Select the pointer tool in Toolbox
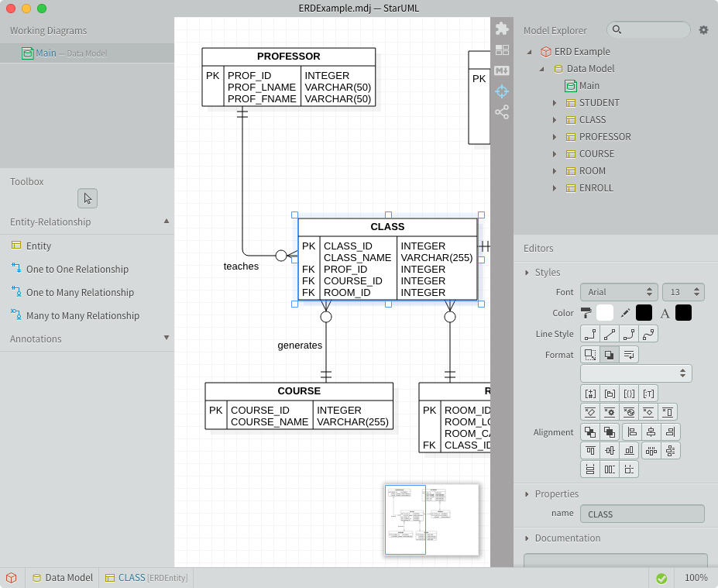 pos(88,199)
